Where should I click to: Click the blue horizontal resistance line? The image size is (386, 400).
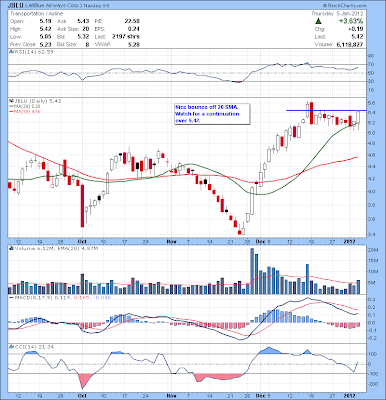326,110
